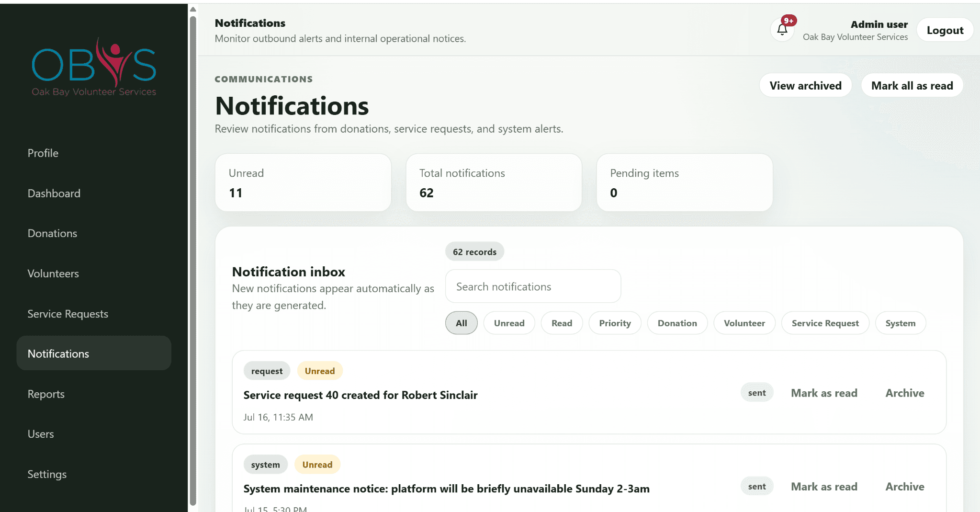Click the Pending items card
980x512 pixels.
click(684, 182)
